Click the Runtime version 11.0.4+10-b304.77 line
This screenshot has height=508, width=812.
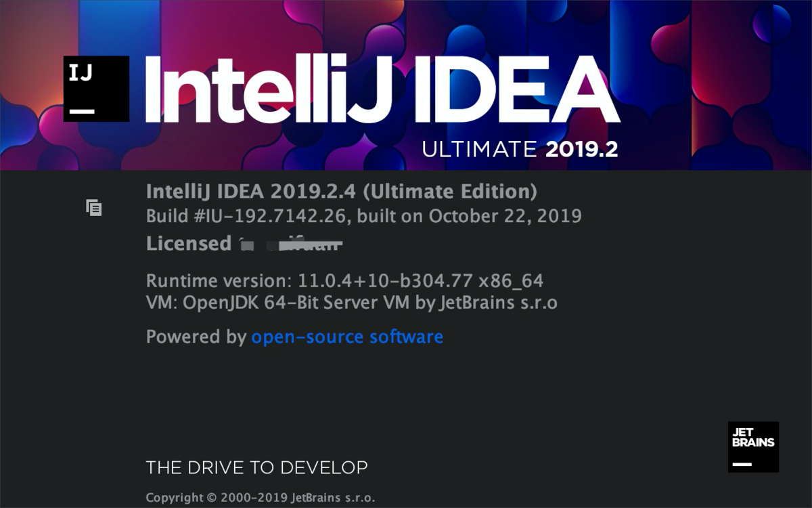(345, 280)
